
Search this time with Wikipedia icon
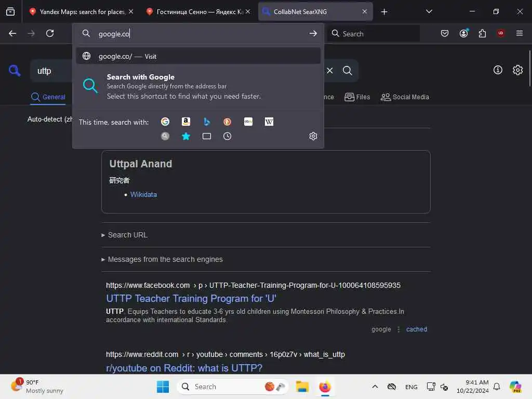tap(269, 122)
